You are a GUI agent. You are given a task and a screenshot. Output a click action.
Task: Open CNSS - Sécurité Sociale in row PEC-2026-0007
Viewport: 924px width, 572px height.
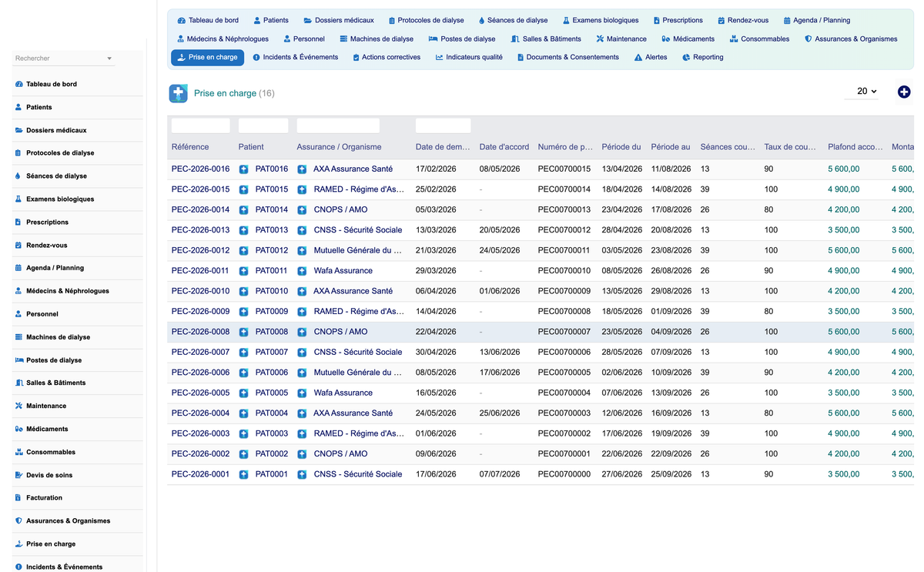(x=358, y=353)
